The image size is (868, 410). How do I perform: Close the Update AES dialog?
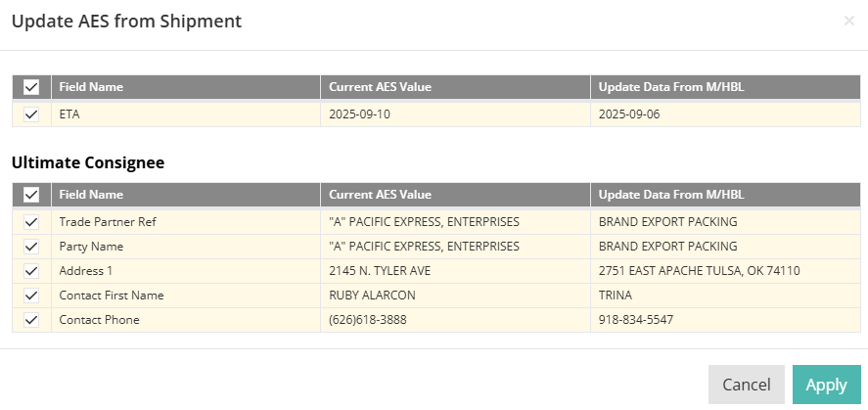pos(848,21)
